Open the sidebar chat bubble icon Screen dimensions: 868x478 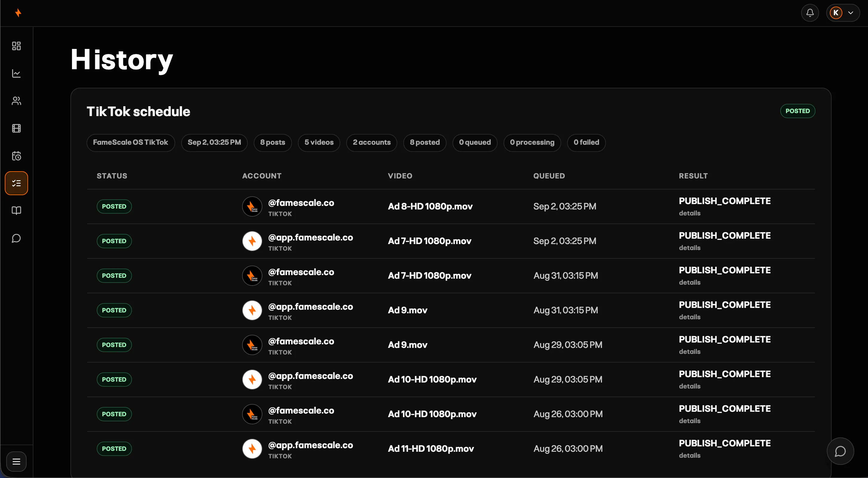tap(16, 238)
